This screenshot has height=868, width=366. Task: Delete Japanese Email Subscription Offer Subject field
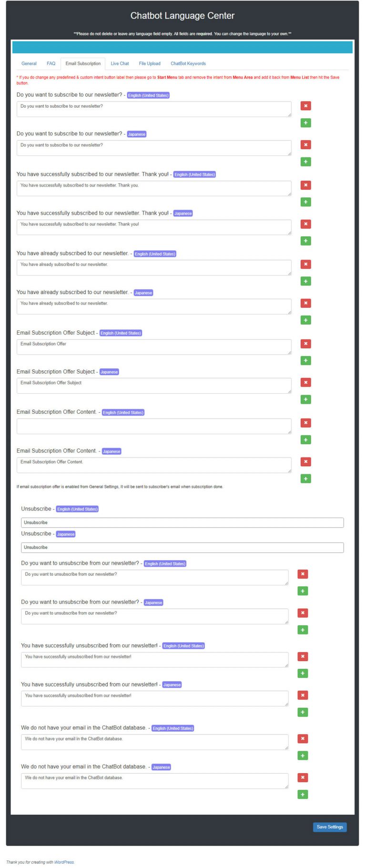(x=305, y=382)
